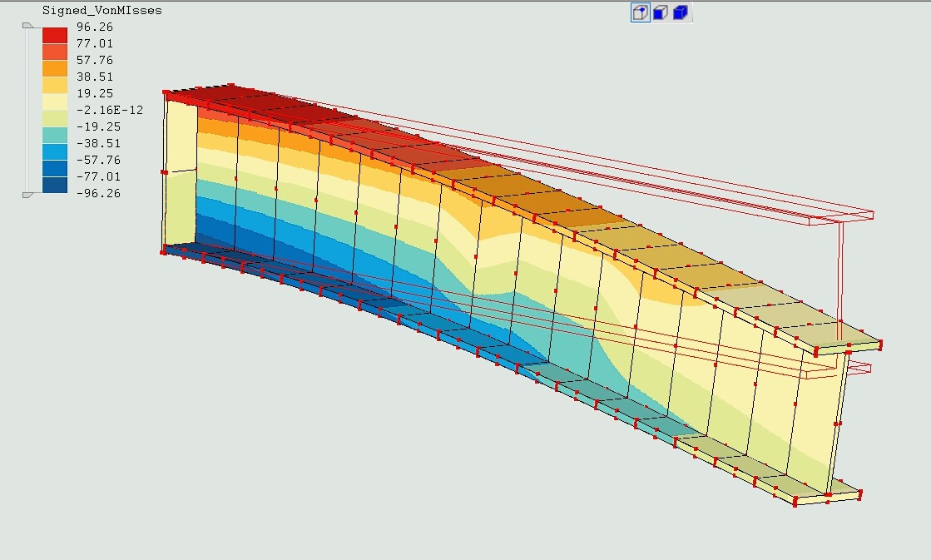Click the yellow-green -2.16E-12 legend swatch
Viewport: 931px width, 560px height.
point(55,118)
